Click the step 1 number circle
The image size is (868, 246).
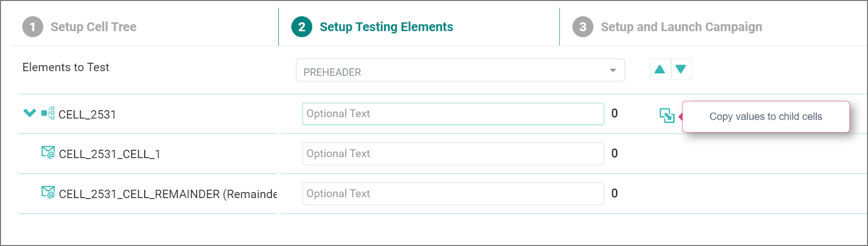tap(33, 27)
